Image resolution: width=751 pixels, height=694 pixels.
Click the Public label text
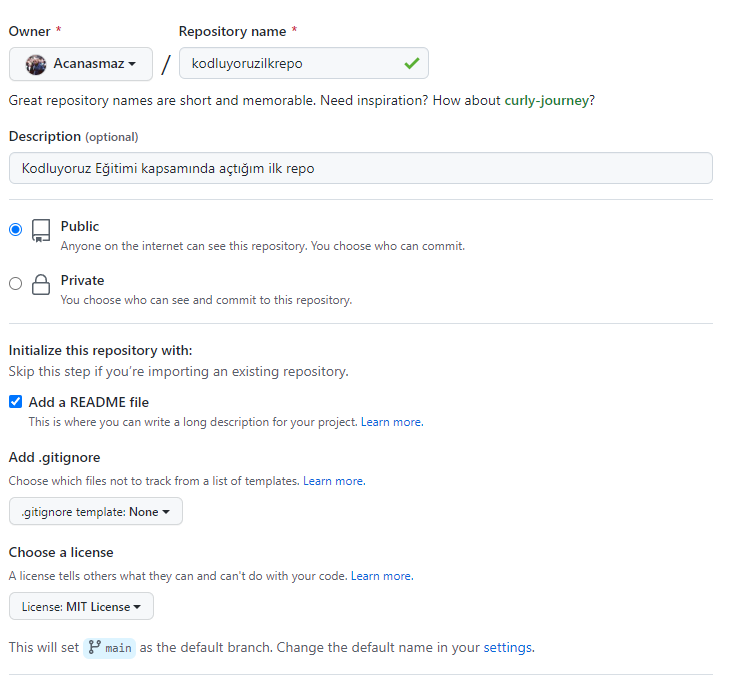point(80,227)
